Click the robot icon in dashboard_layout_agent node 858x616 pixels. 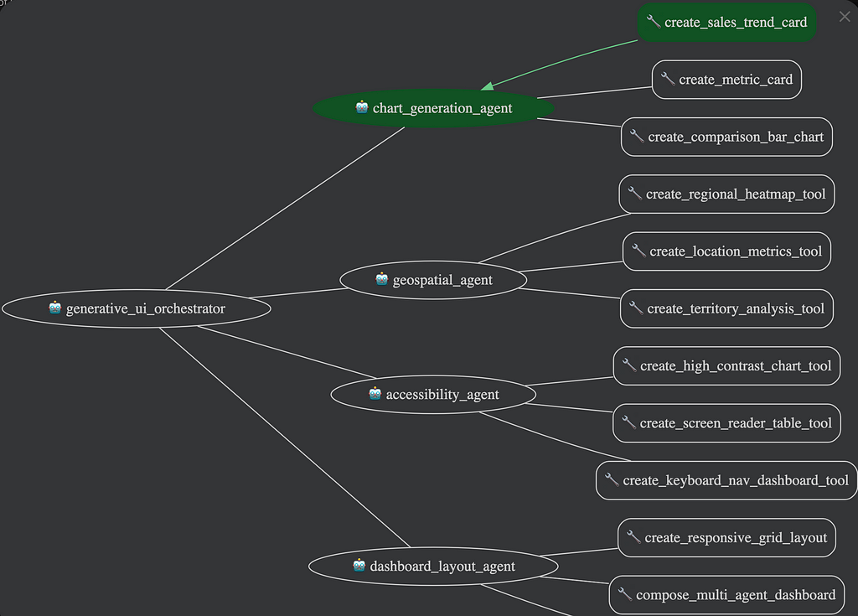pyautogui.click(x=359, y=565)
